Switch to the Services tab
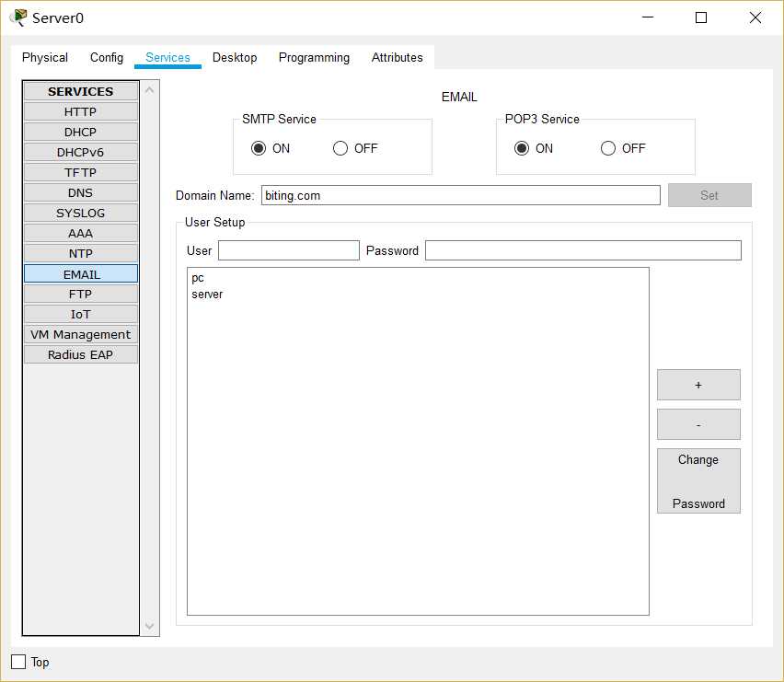 tap(167, 57)
